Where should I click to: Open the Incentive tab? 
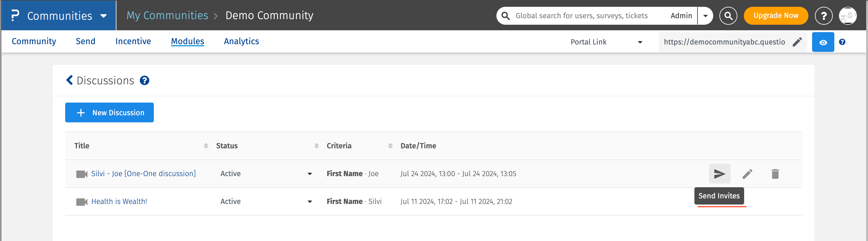[133, 41]
